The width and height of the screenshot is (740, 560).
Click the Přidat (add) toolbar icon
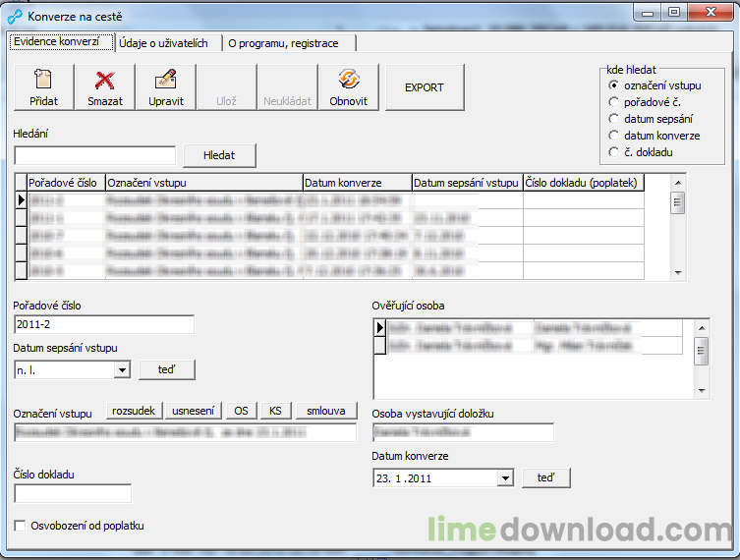[x=43, y=81]
